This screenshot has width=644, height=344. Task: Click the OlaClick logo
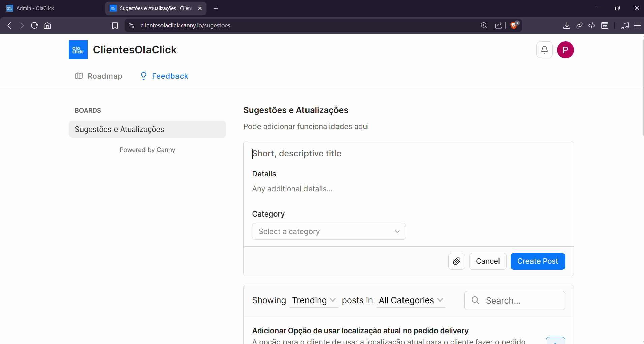[78, 50]
